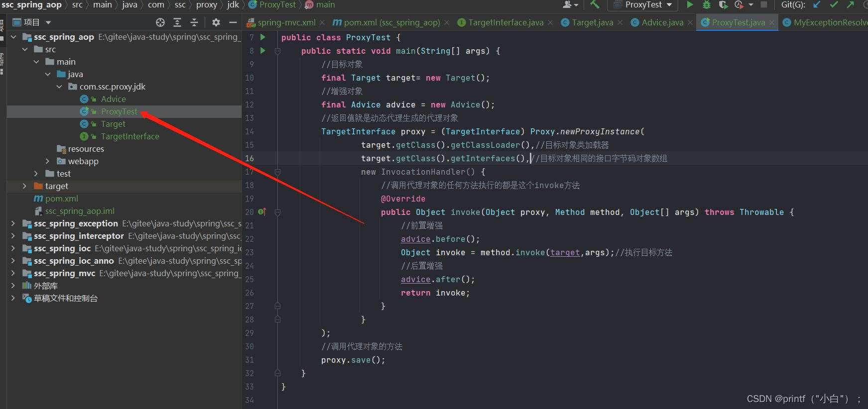Hide the project panel with minus icon
Image resolution: width=868 pixels, height=409 pixels.
tap(233, 22)
